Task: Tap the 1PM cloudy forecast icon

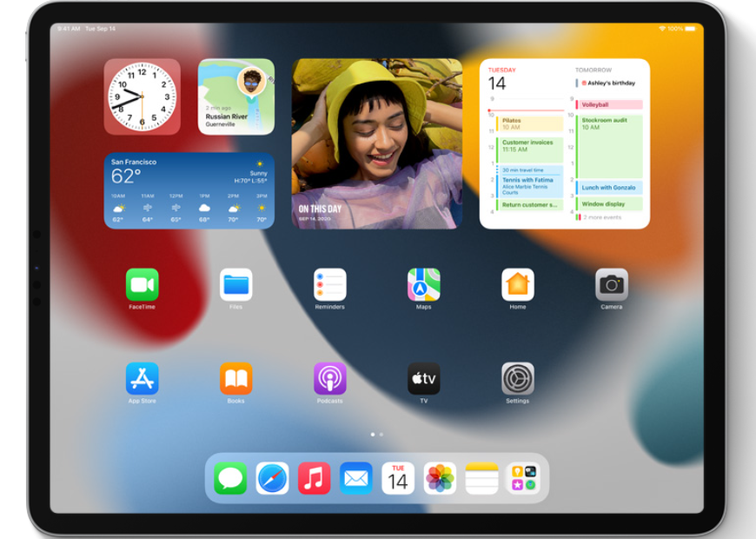Action: coord(204,208)
